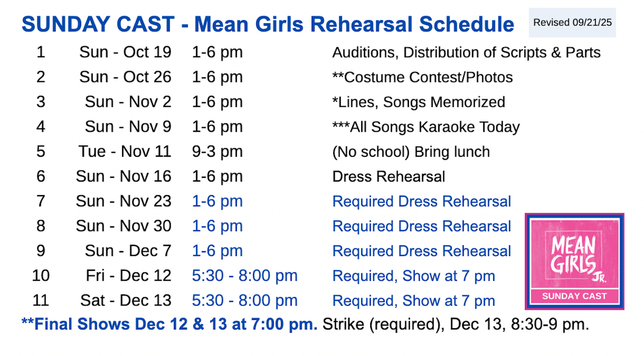Select the (No school) Bring lunch note

pos(410,152)
